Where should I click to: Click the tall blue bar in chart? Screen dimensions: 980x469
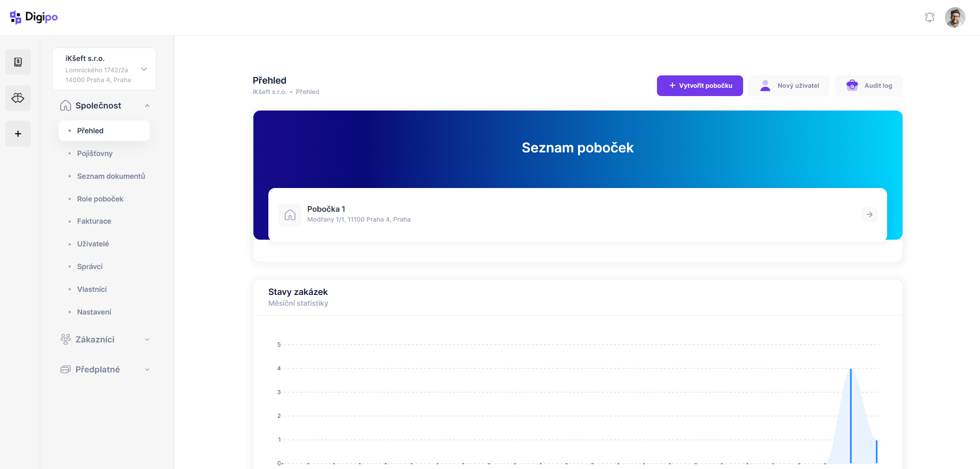pos(850,416)
